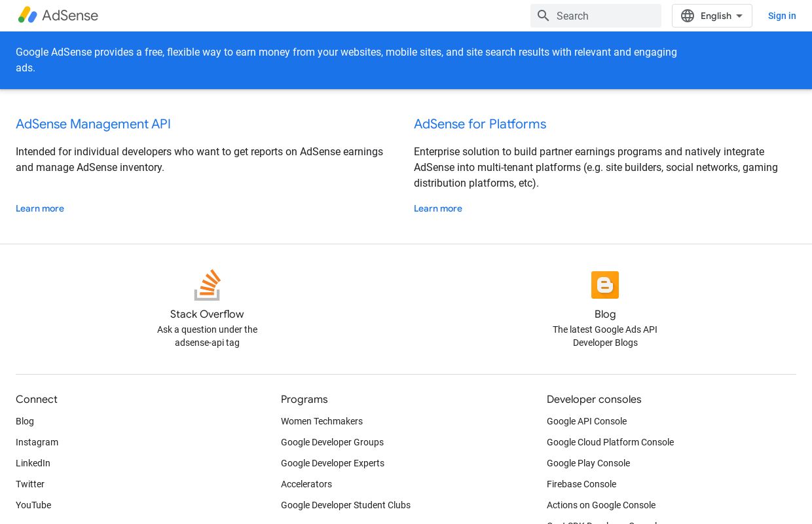Open Actions on Google Console link

pos(601,505)
